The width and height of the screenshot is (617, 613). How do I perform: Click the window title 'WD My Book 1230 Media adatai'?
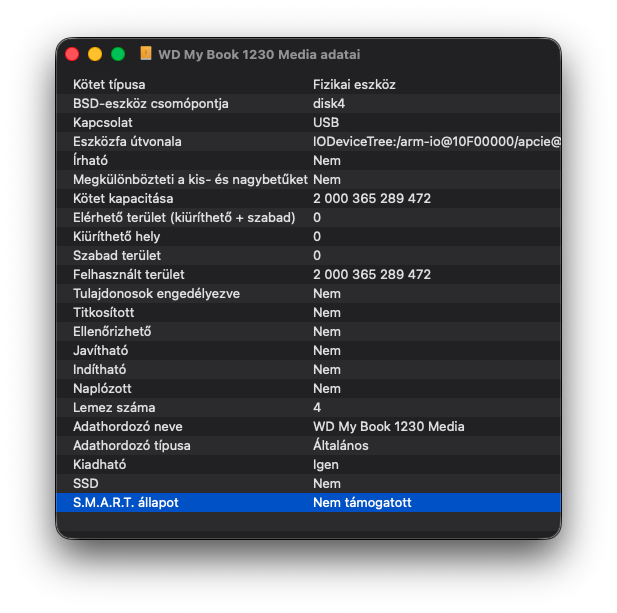coord(258,54)
